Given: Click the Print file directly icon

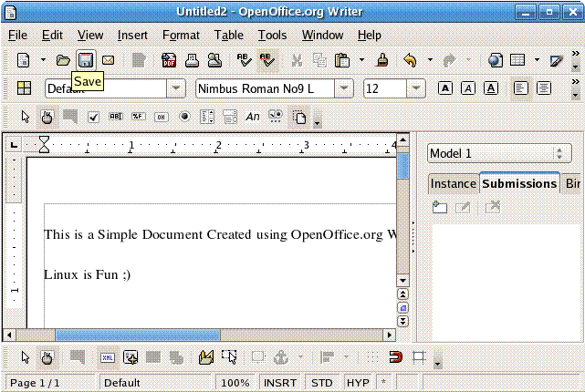Looking at the screenshot, I should (192, 61).
